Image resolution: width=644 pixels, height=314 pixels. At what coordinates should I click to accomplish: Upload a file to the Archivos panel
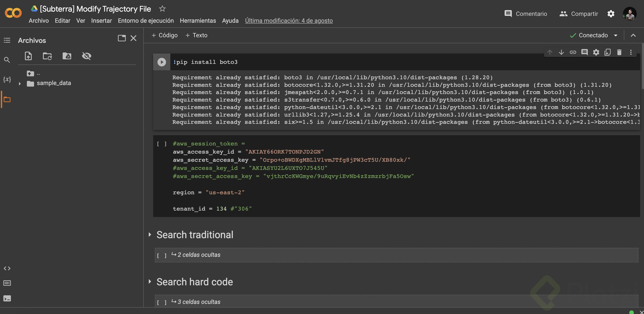pos(28,56)
